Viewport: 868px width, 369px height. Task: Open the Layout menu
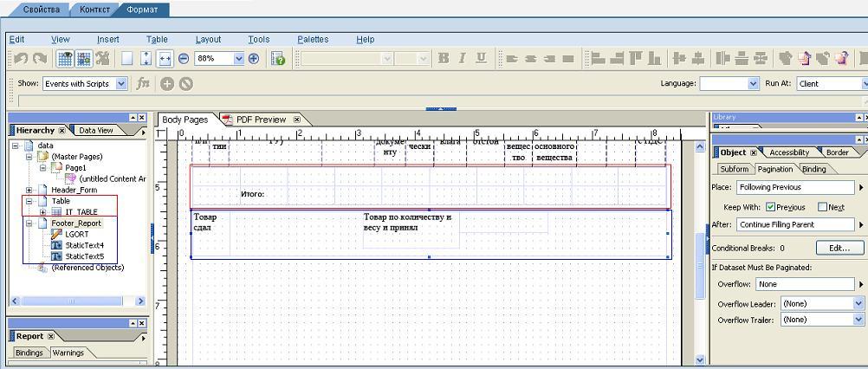click(x=208, y=39)
